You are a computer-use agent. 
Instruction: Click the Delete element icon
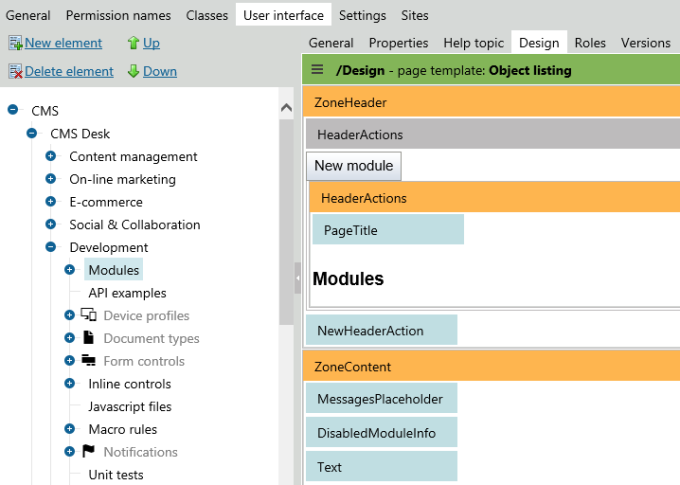pos(15,72)
